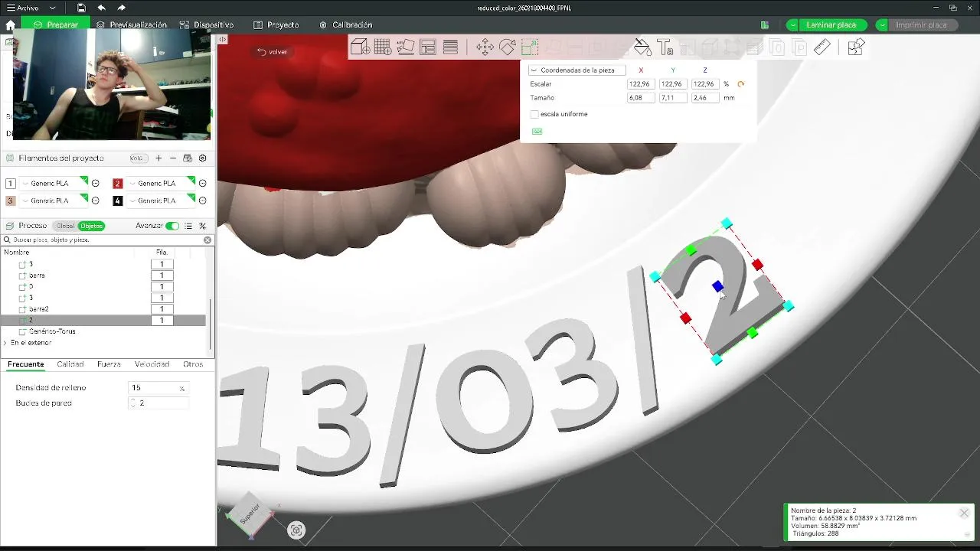Viewport: 980px width, 551px height.
Task: Open the Otros settings tab
Action: point(193,364)
